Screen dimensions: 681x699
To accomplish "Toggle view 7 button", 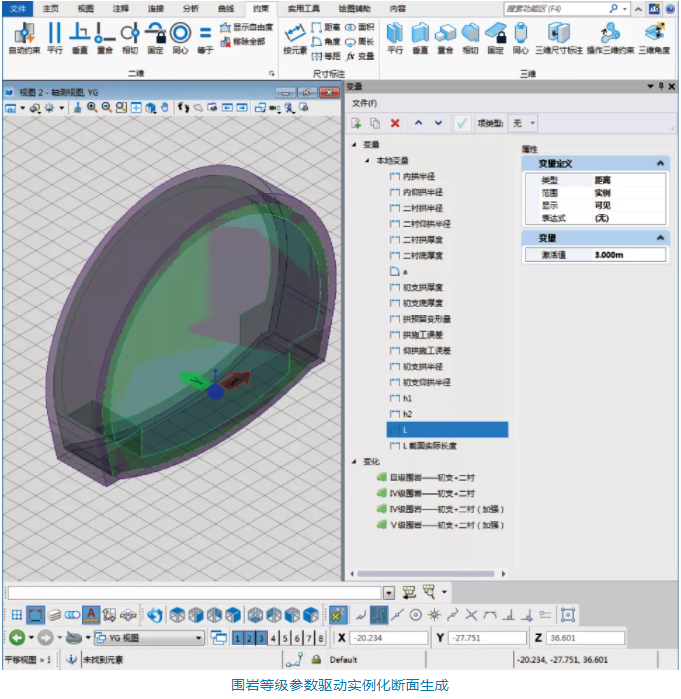I will click(309, 638).
